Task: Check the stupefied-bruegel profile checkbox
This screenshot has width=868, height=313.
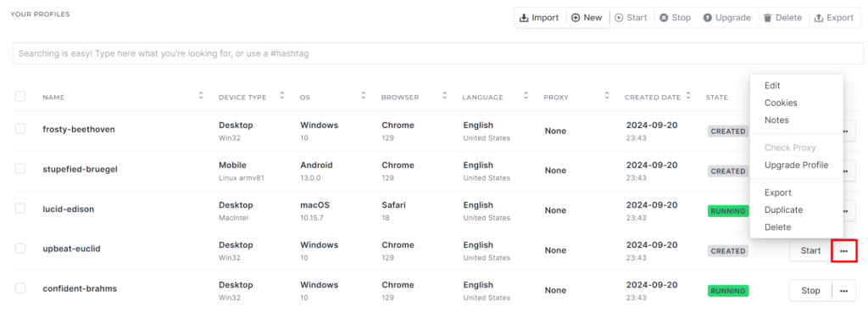Action: pyautogui.click(x=20, y=169)
